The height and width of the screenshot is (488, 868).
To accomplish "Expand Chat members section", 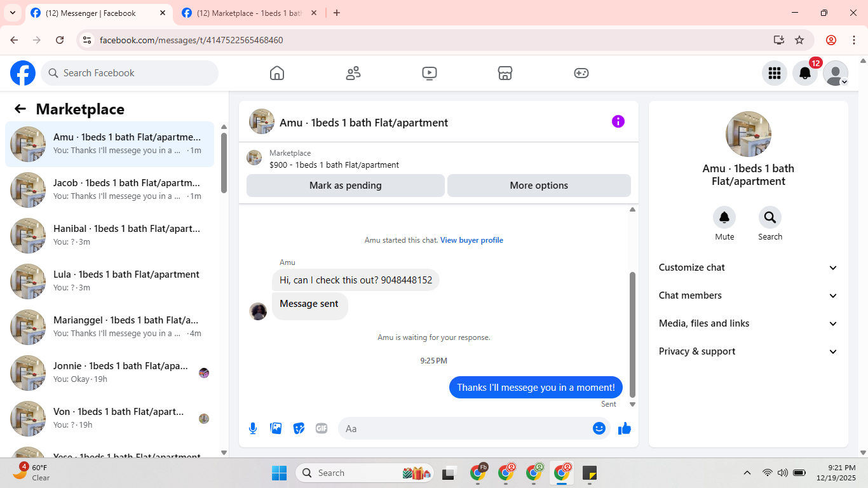I will [x=749, y=295].
